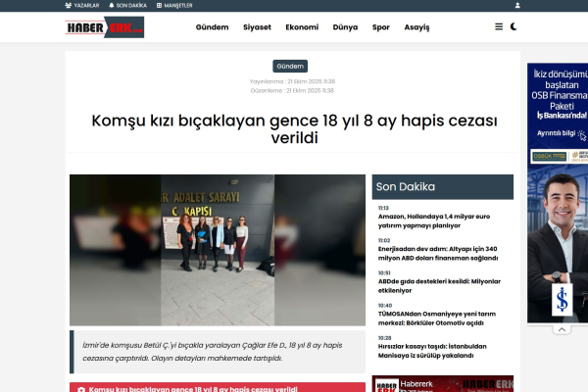Image resolution: width=588 pixels, height=392 pixels.
Task: Open the Yazarlar authors icon link
Action: click(69, 6)
